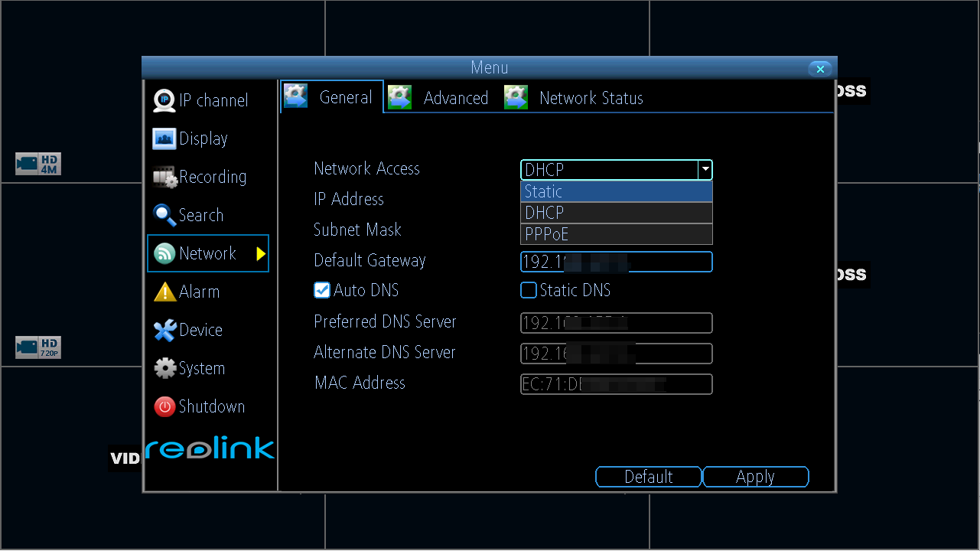Screen dimensions: 980x551
Task: Choose Static from the dropdown list
Action: (617, 191)
